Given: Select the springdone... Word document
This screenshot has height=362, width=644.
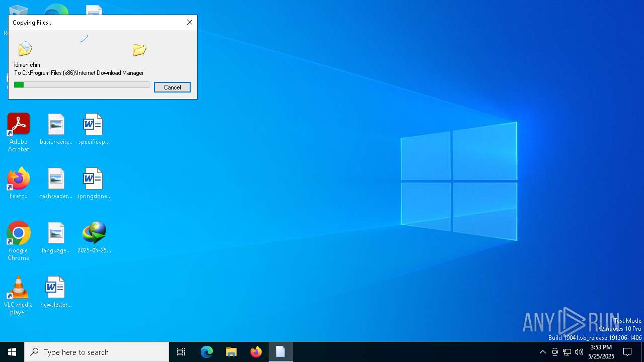Looking at the screenshot, I should tap(94, 184).
